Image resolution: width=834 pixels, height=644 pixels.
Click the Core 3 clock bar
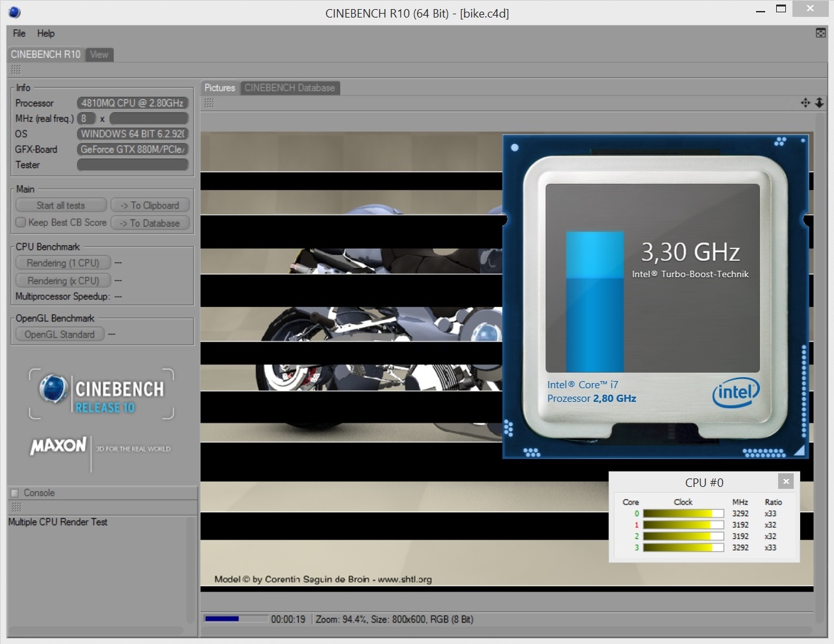(683, 548)
